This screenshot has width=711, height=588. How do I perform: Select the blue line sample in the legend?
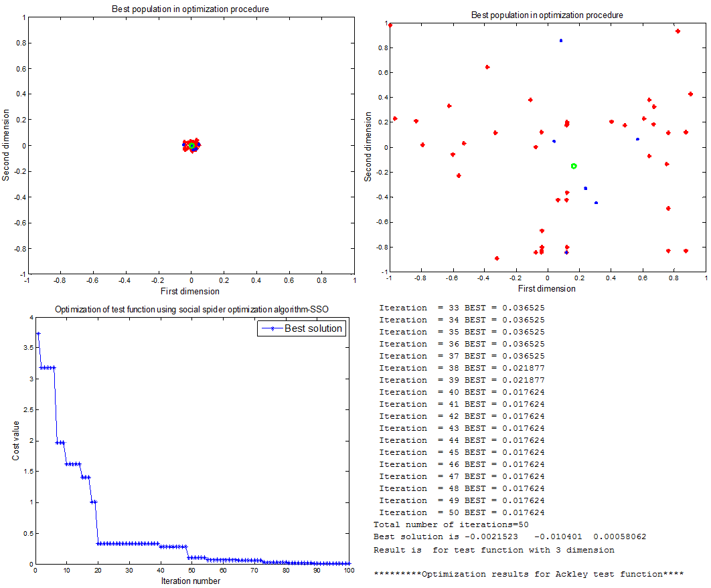point(271,328)
